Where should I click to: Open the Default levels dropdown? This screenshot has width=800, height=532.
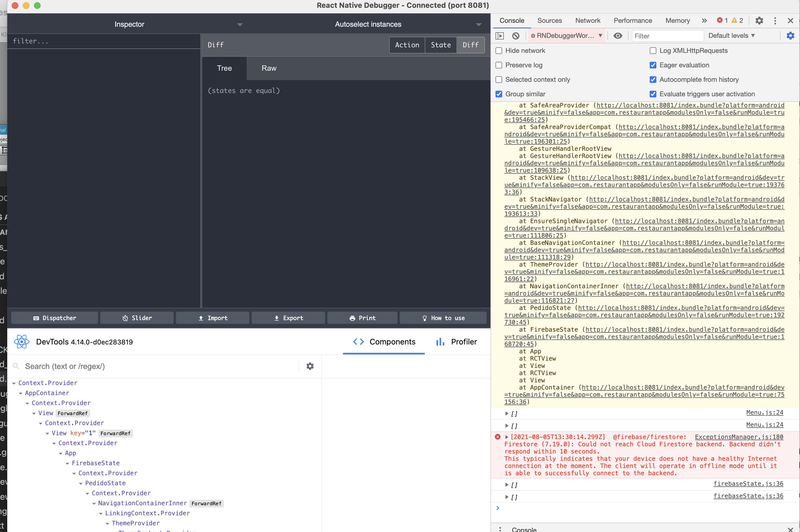tap(732, 36)
